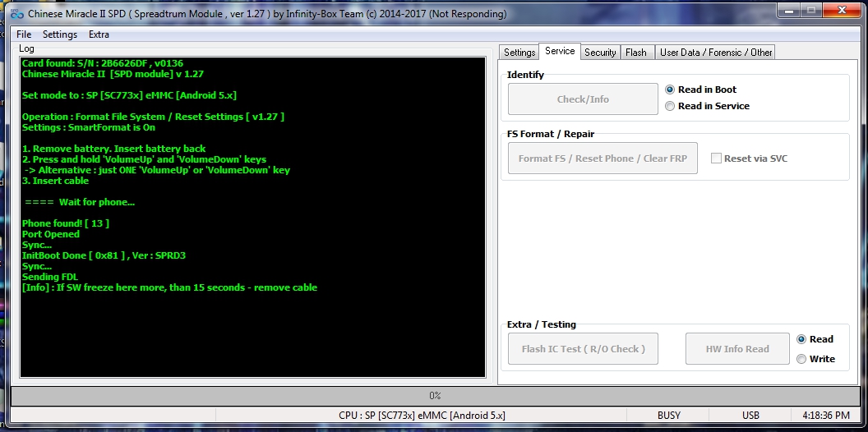The width and height of the screenshot is (868, 432).
Task: Close the Chinese Miracle window
Action: click(843, 11)
